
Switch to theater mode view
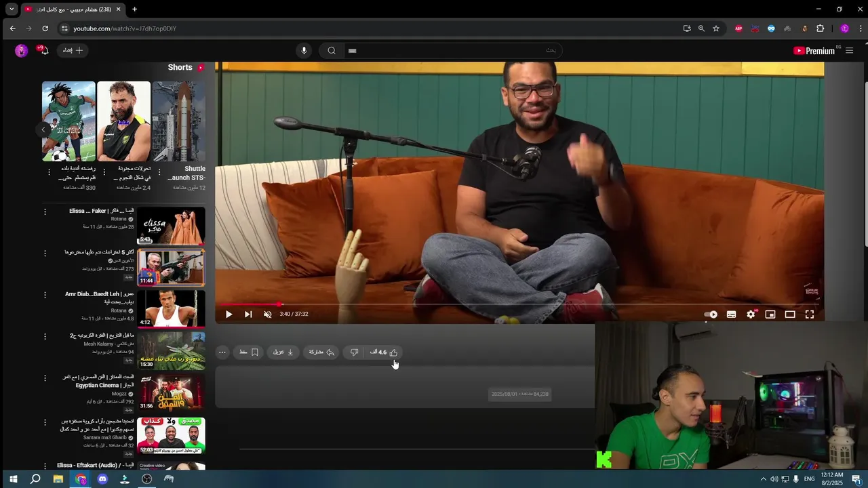coord(790,314)
